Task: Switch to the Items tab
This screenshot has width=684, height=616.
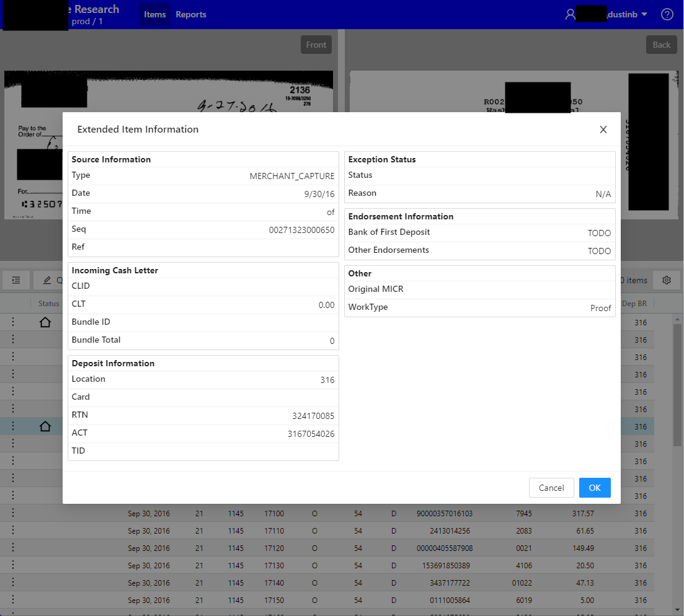Action: [x=154, y=14]
